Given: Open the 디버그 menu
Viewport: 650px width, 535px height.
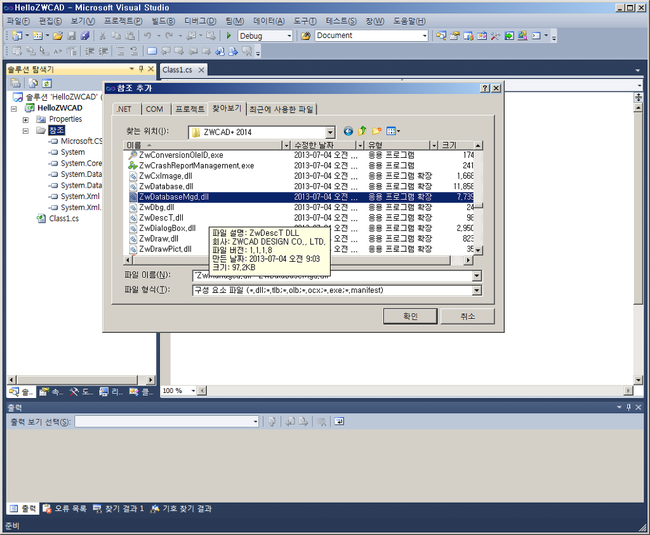Looking at the screenshot, I should (200, 21).
